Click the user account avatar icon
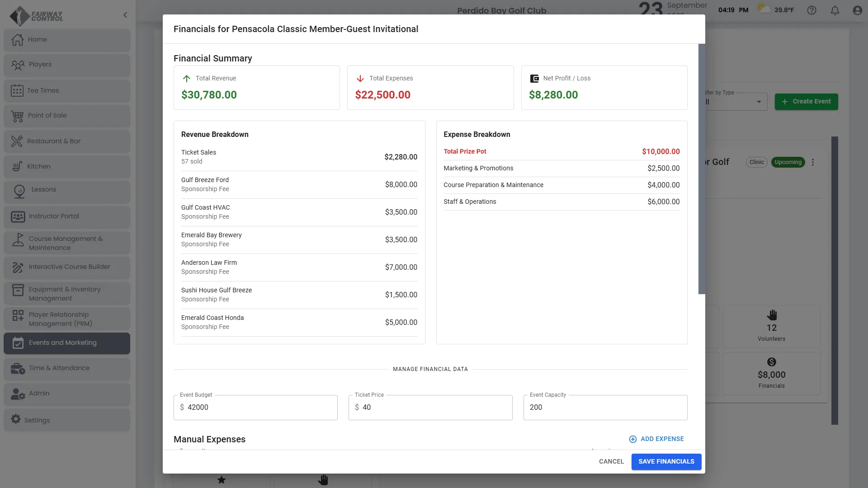868x488 pixels. click(x=857, y=10)
